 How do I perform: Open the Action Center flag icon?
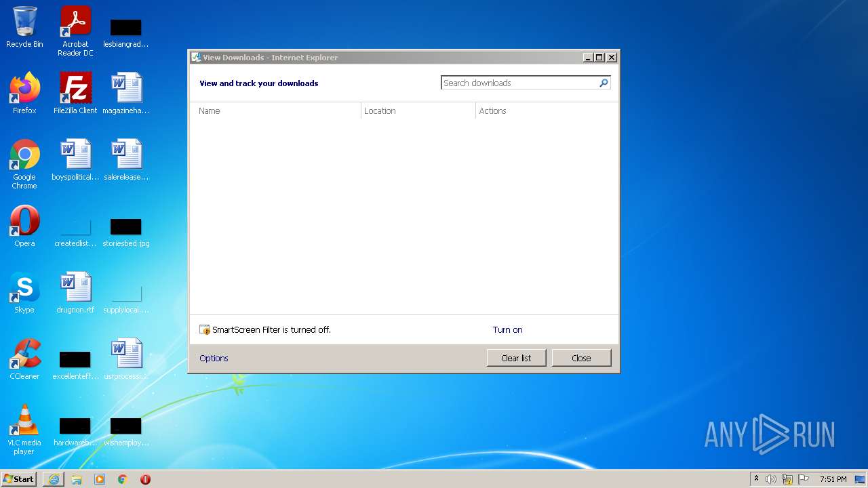804,479
